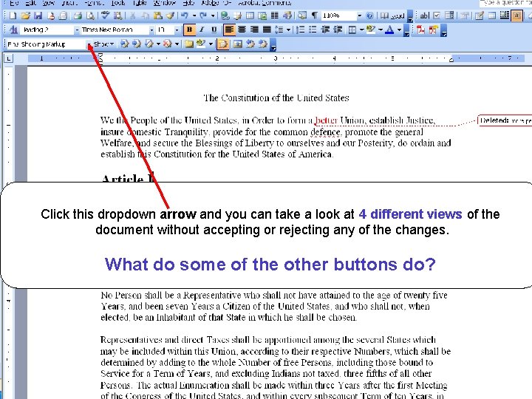Viewport: 532px width, 399px height.
Task: Click the Insert Table icon
Action: click(250, 16)
